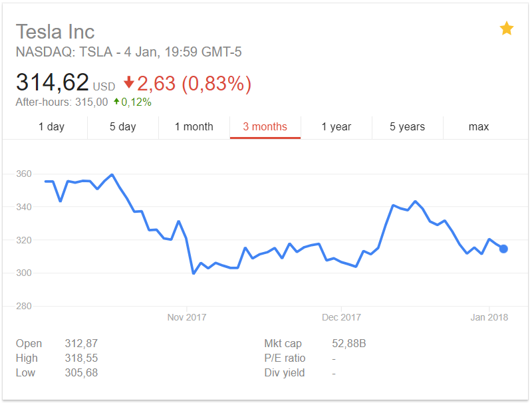532x403 pixels.
Task: Click the yellow favorite star icon
Action: (506, 28)
